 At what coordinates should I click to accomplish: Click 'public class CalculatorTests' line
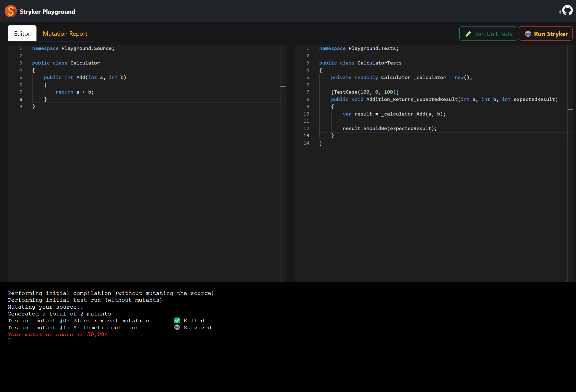pyautogui.click(x=360, y=63)
